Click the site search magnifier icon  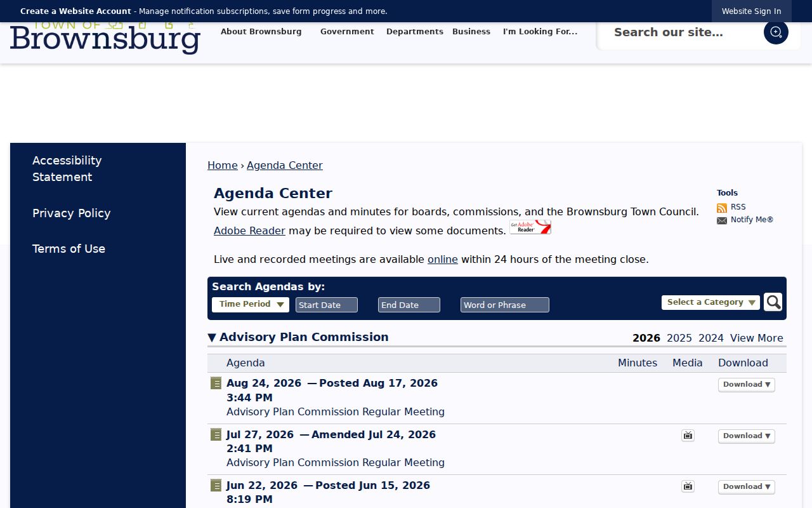(x=776, y=32)
